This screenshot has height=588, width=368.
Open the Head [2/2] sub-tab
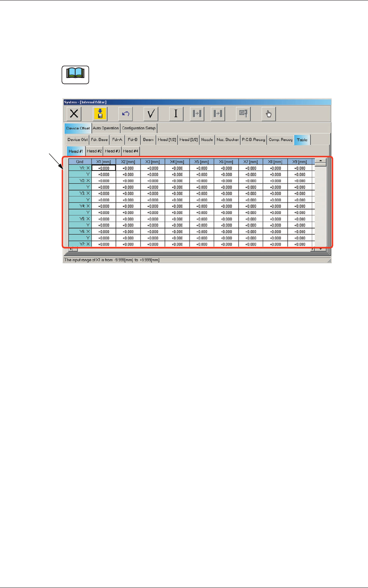(189, 140)
